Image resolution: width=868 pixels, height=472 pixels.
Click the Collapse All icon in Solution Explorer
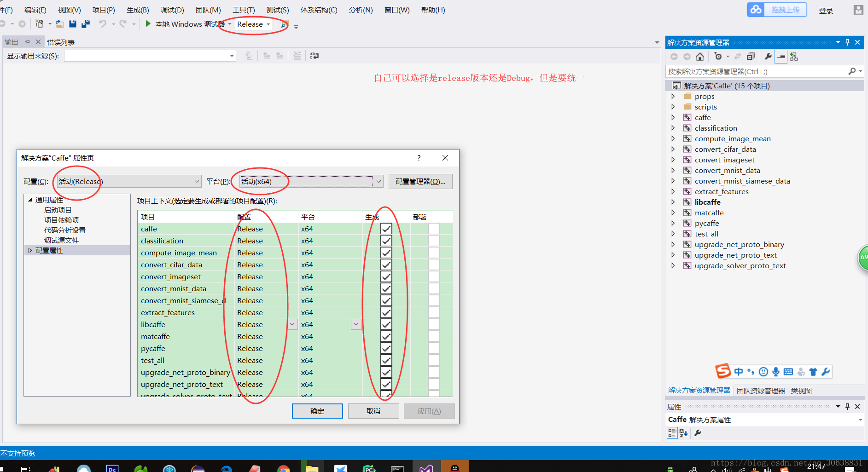(751, 57)
